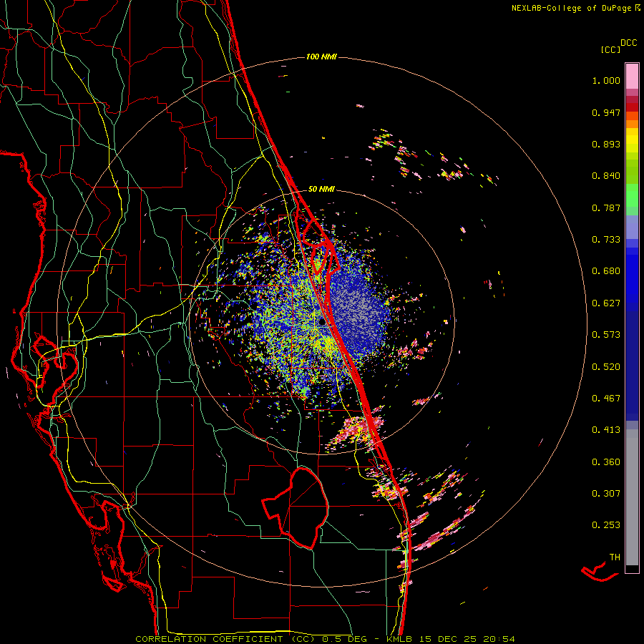Click the 0.787 scale value
The width and height of the screenshot is (644, 644).
(606, 208)
